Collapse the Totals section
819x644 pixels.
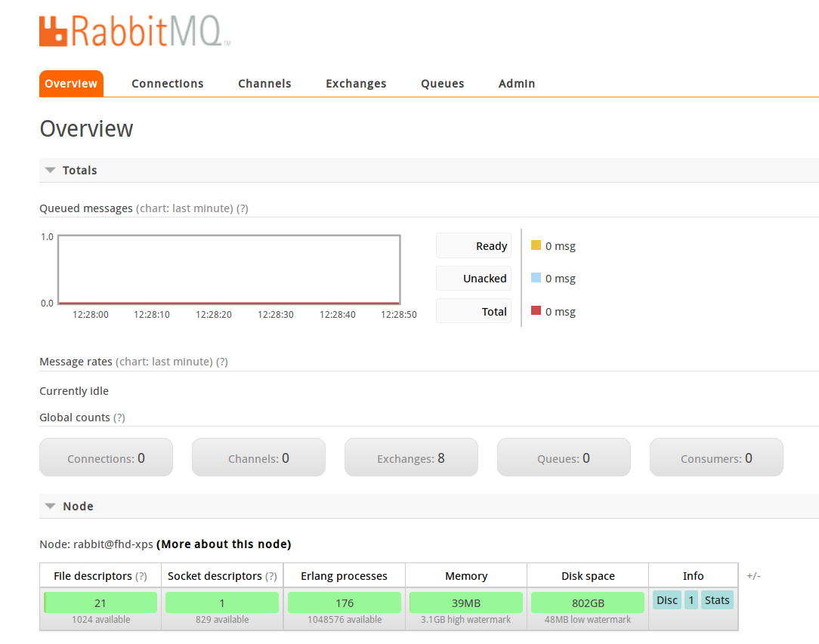click(50, 170)
